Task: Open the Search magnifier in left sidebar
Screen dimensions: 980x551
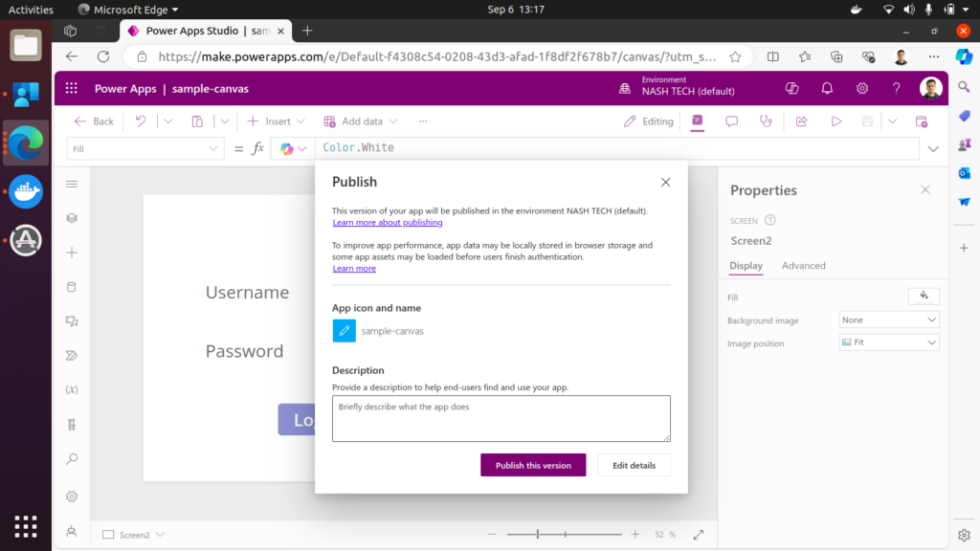Action: (x=72, y=459)
